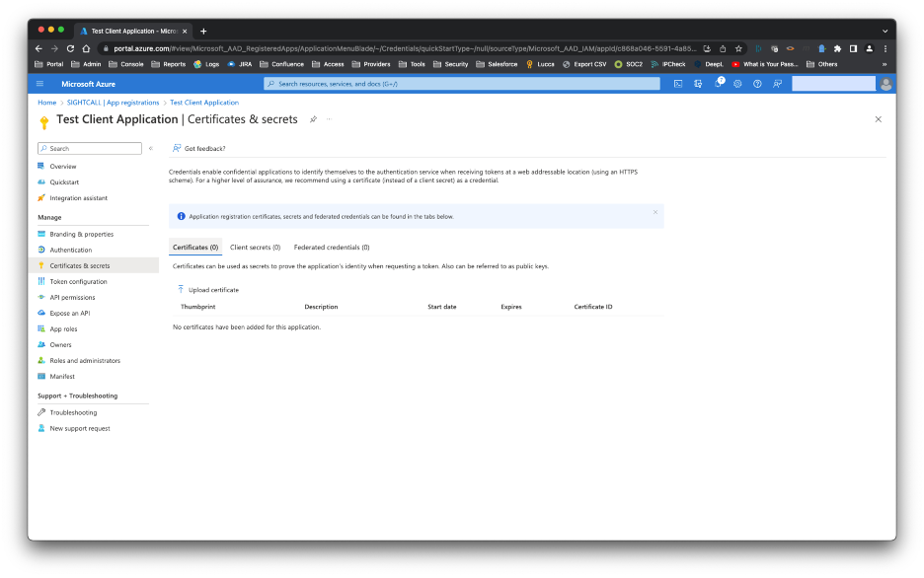
Task: Collapse the left resource menu
Action: 151,148
